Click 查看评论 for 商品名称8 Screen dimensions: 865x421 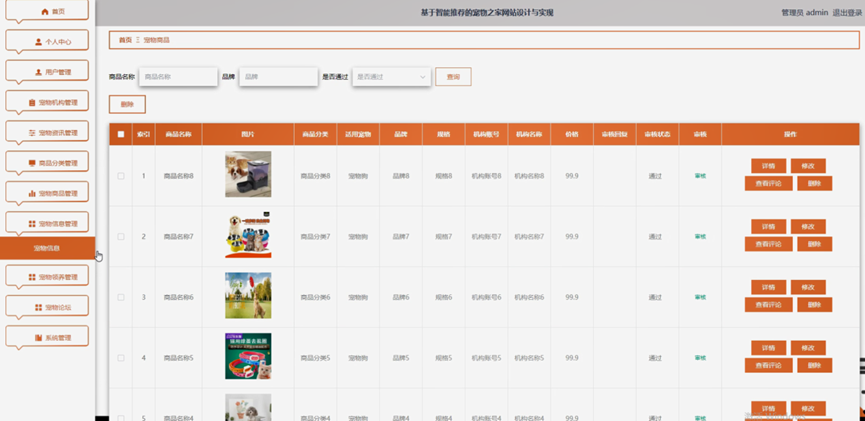point(768,183)
